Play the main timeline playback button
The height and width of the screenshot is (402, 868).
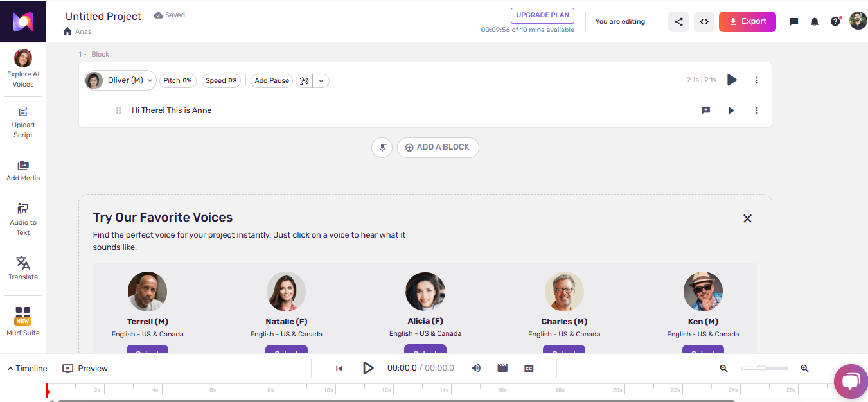(368, 368)
